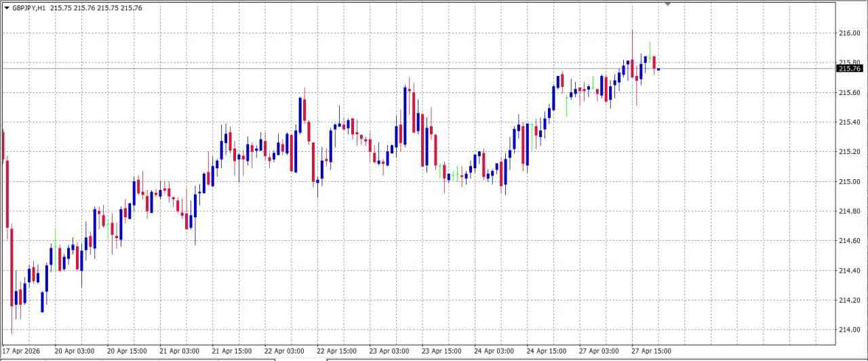
Task: Click the 27 Apr 03:00 time label
Action: pos(599,351)
